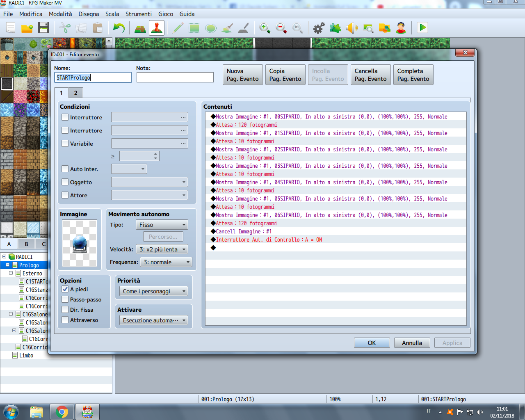This screenshot has height=420, width=525.
Task: Click the event Immagine preview thumbnail
Action: click(80, 243)
